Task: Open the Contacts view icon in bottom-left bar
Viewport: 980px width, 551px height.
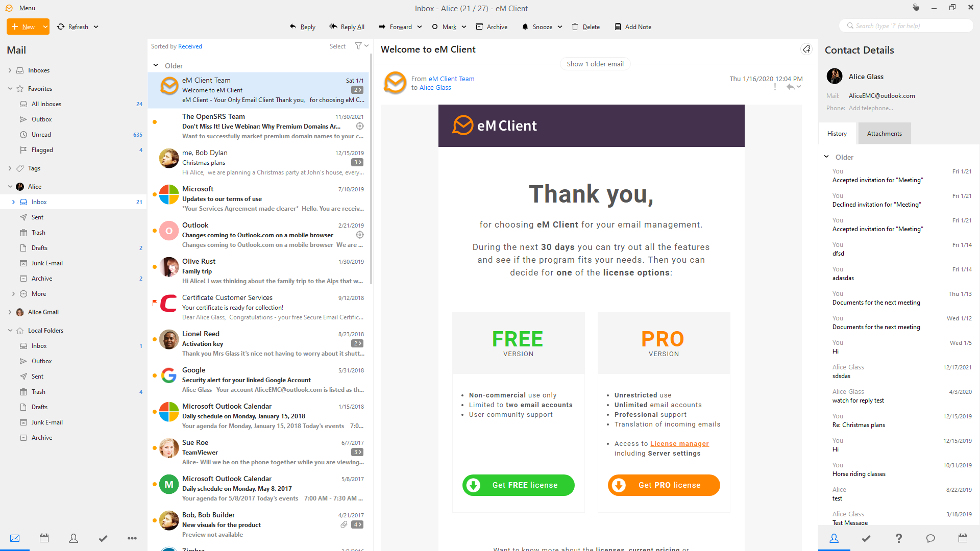Action: tap(73, 538)
